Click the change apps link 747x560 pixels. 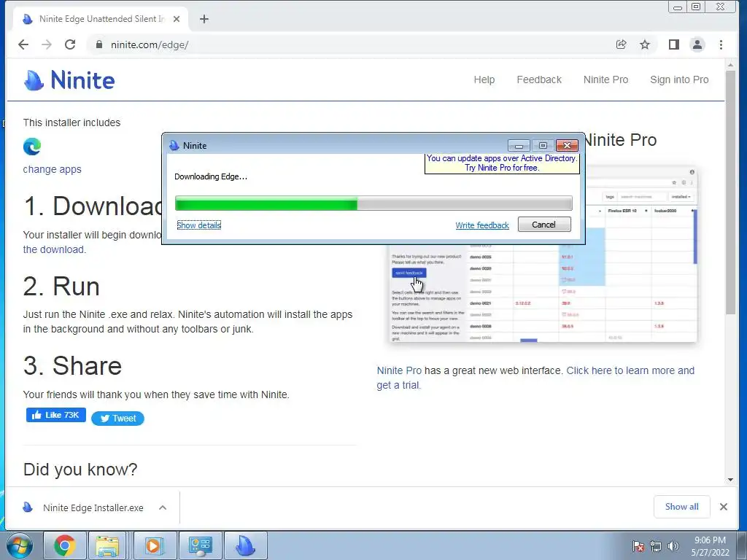tap(52, 169)
